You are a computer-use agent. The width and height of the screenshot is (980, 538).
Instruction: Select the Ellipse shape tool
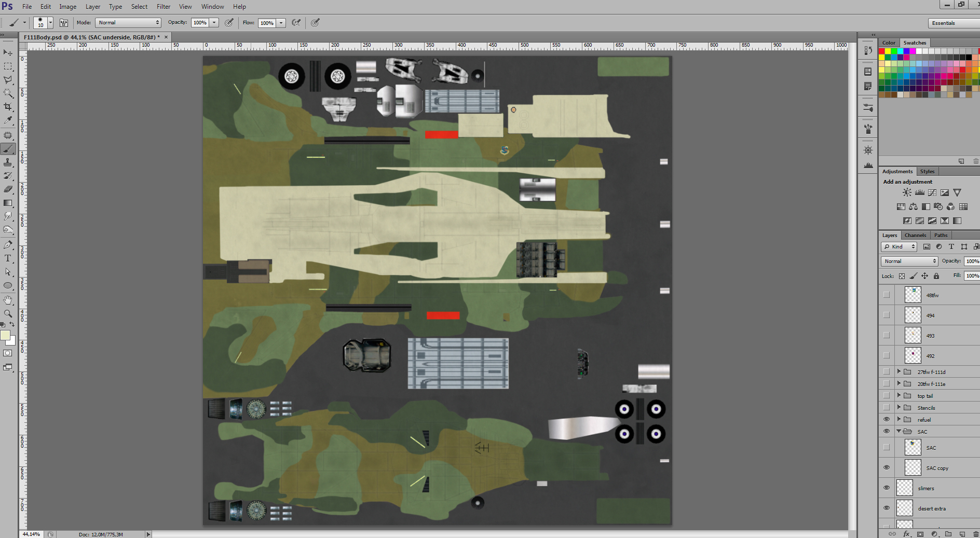[8, 285]
